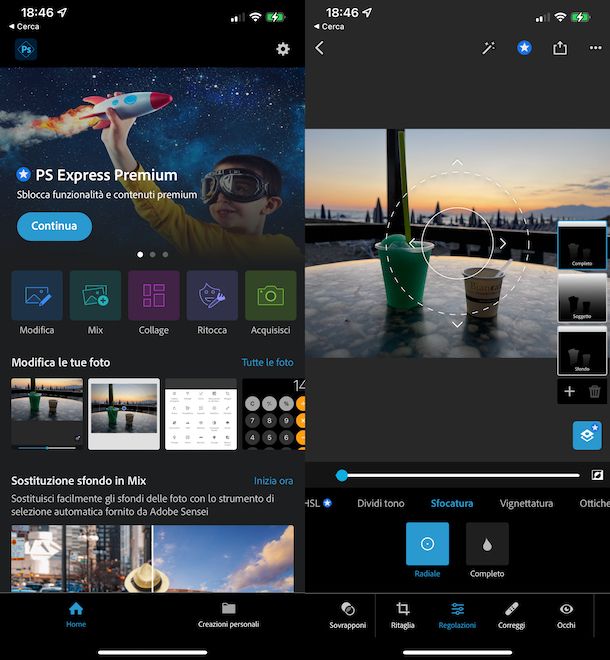This screenshot has width=610, height=660.
Task: Tap the blue premium star icon
Action: click(524, 48)
